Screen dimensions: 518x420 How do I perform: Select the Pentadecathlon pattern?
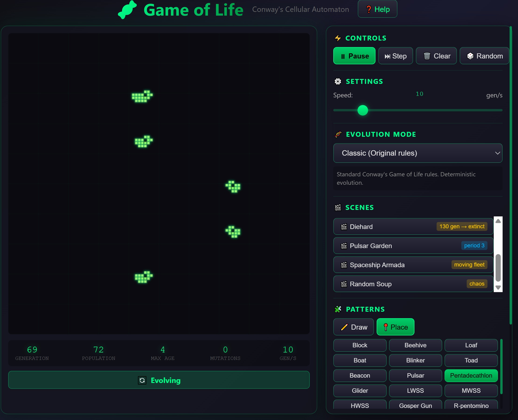point(471,376)
